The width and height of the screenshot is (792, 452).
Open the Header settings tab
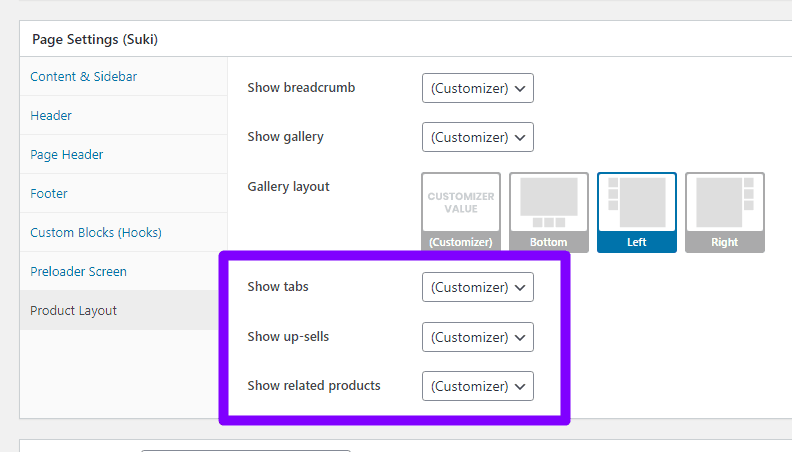tap(51, 116)
